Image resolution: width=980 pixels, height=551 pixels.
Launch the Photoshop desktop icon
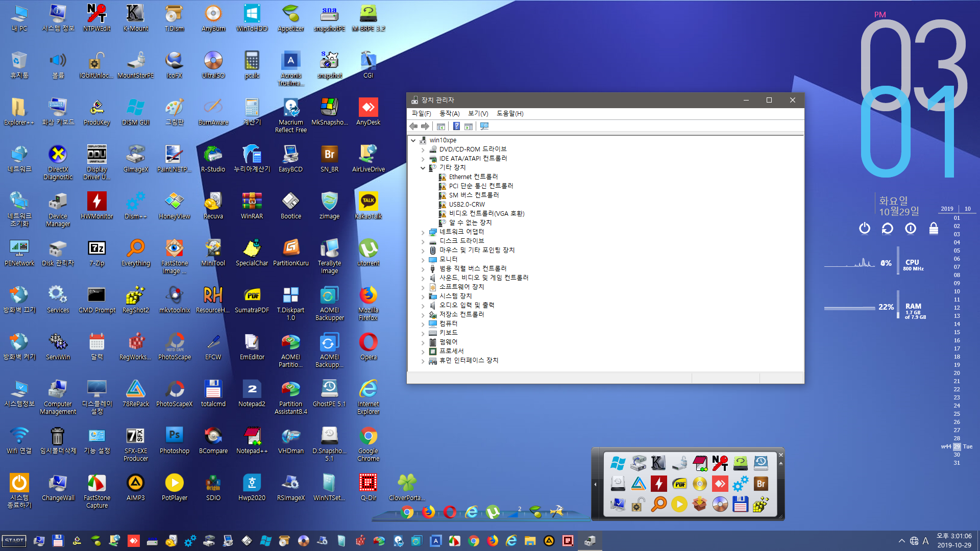[175, 440]
